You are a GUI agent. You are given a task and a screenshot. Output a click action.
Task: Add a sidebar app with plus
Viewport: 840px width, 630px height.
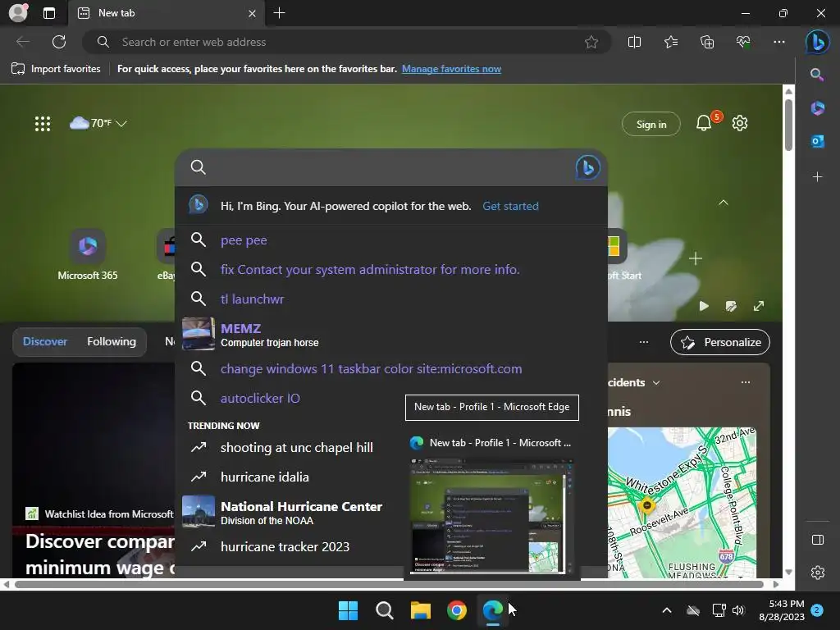[x=817, y=177]
